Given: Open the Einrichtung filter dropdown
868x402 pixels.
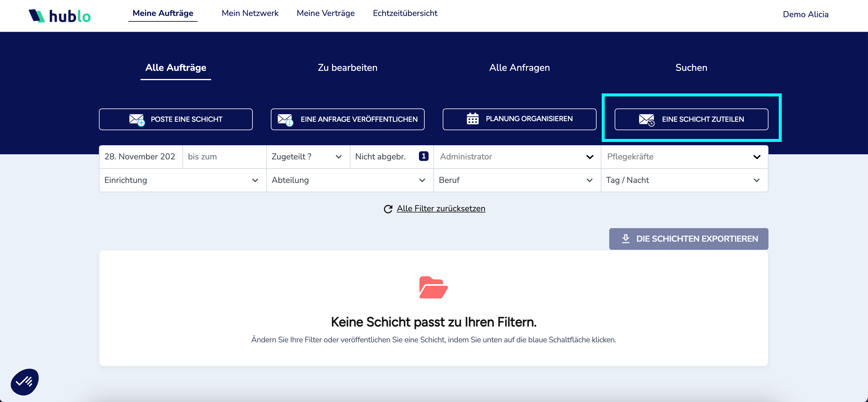Looking at the screenshot, I should pos(182,180).
